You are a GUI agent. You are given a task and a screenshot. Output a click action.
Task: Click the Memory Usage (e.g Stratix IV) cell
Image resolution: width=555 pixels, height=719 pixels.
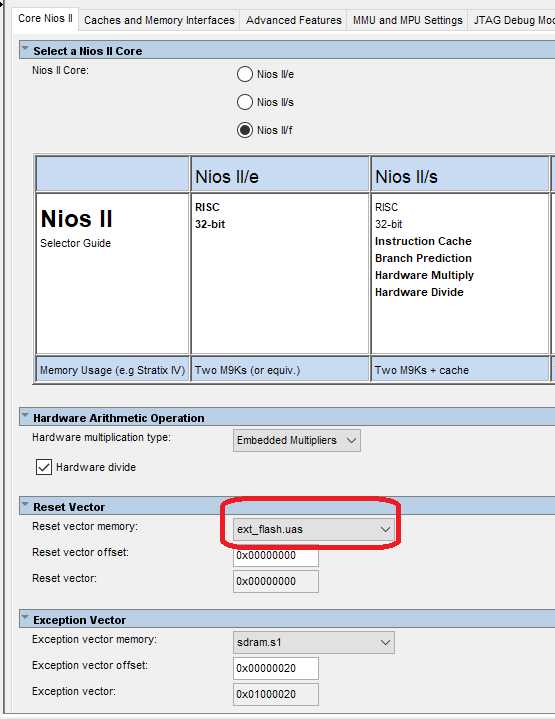click(x=112, y=370)
